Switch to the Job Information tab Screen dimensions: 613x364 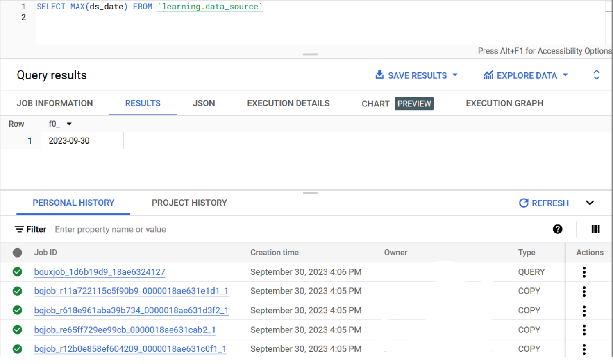coord(55,103)
